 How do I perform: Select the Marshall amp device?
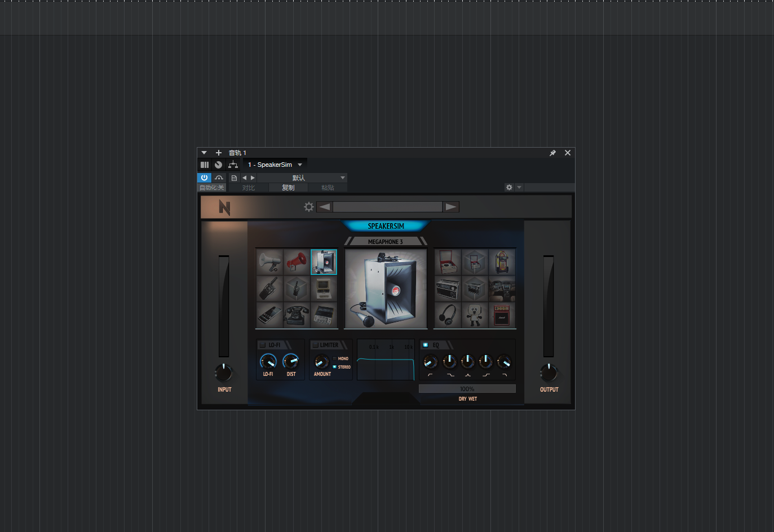point(502,314)
